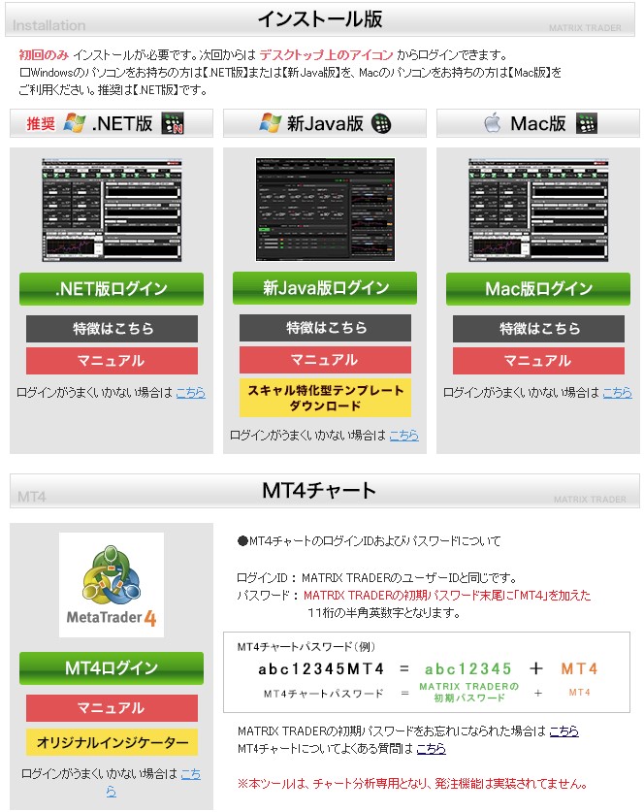
Task: Click the Windows flag icon beside .NET版
Action: [x=75, y=123]
